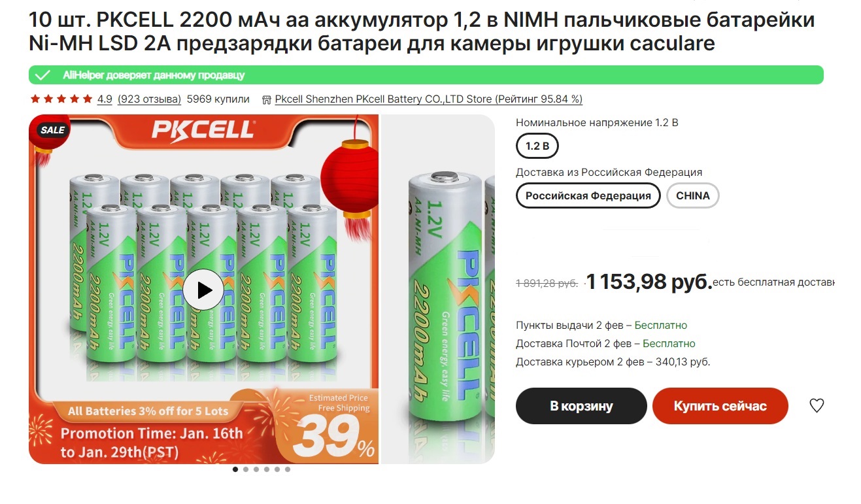Image resolution: width=861 pixels, height=504 pixels.
Task: Open the 923 отзыва reviews link
Action: 150,99
